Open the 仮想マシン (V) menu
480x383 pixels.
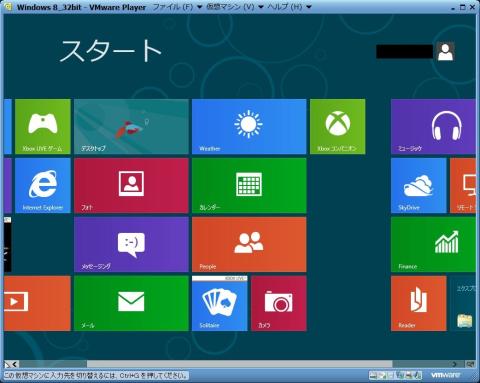pos(235,7)
